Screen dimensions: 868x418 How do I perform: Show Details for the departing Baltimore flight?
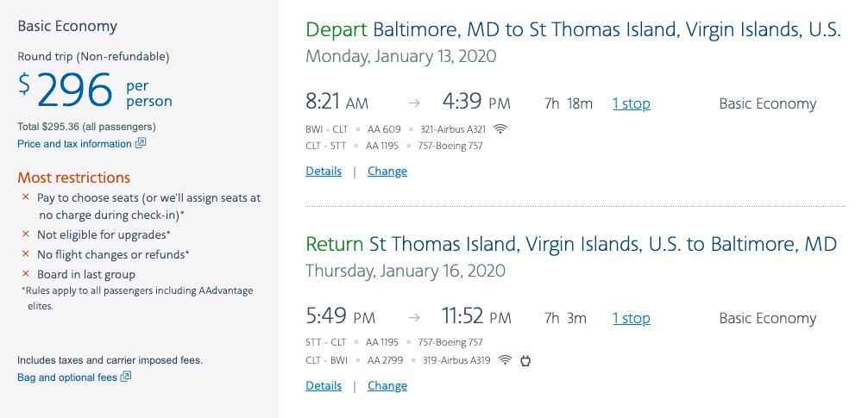point(324,172)
